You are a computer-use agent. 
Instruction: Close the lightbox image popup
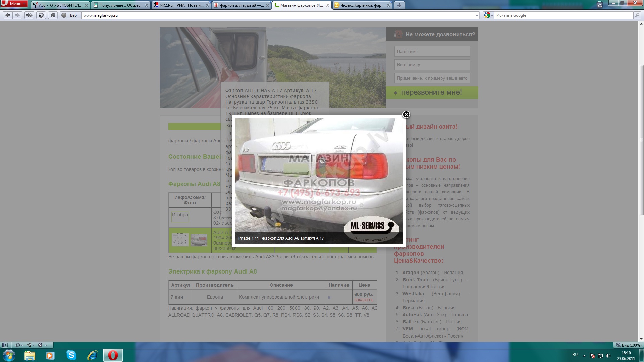[x=406, y=115]
